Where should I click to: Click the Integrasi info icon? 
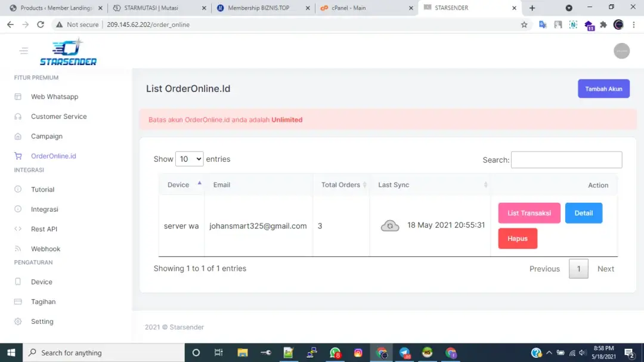pyautogui.click(x=18, y=209)
